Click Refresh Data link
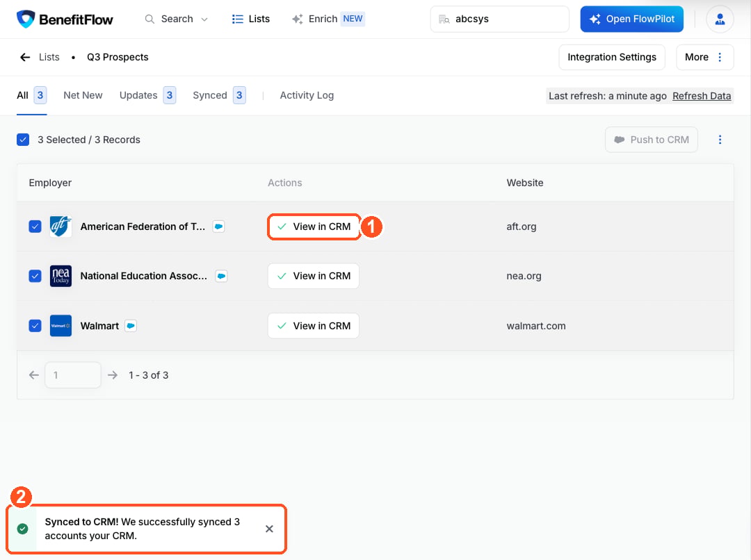This screenshot has height=560, width=751. tap(702, 96)
